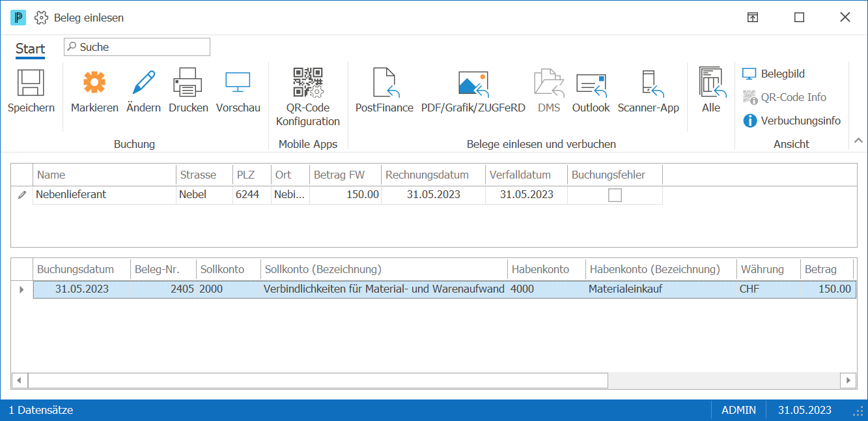Click the Alle import icon
The image size is (868, 421).
(711, 83)
